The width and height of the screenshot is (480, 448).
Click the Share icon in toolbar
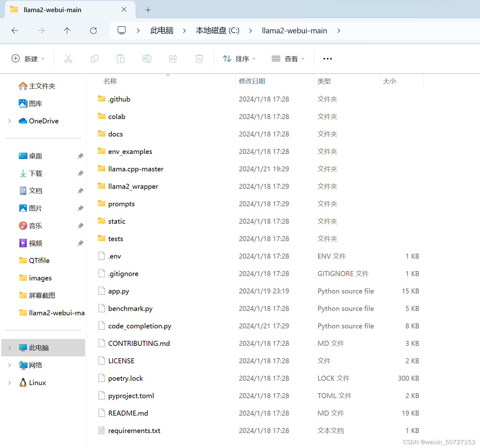[x=173, y=59]
